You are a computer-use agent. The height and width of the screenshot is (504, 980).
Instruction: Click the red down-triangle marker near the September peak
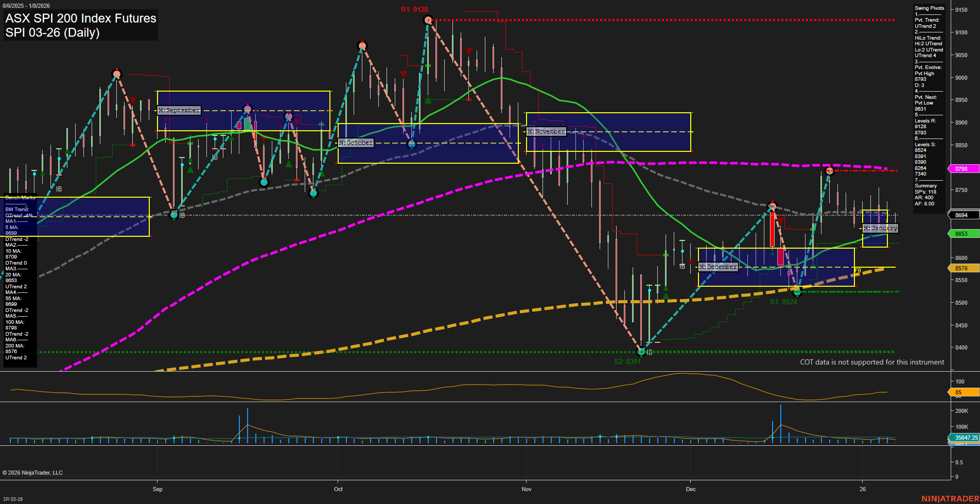(132, 101)
